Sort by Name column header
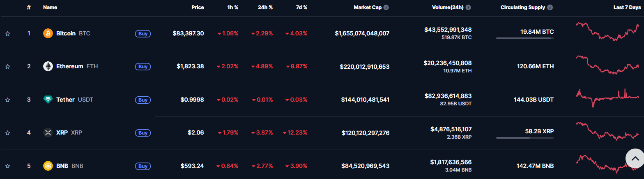The height and width of the screenshot is (179, 644). (x=50, y=7)
